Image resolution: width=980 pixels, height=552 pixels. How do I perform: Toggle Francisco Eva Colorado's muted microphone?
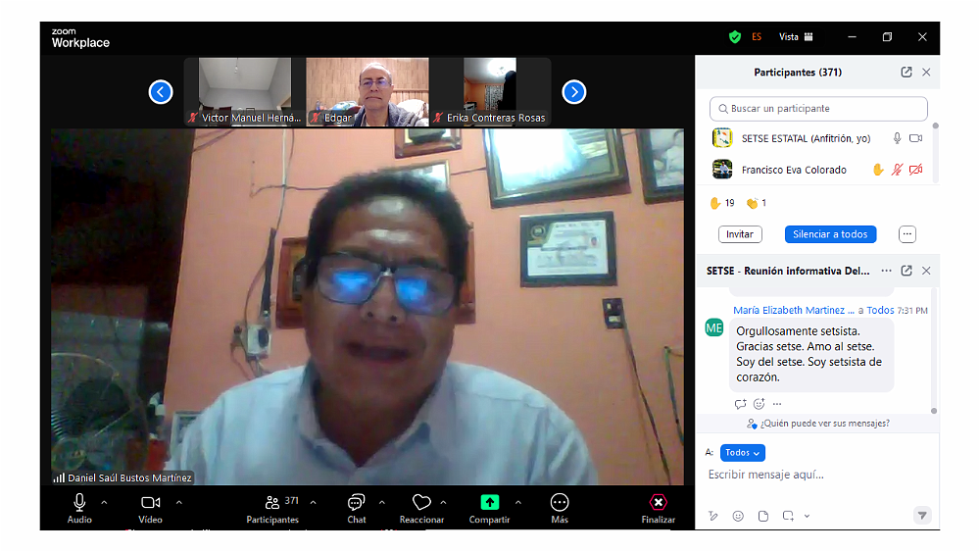(897, 170)
